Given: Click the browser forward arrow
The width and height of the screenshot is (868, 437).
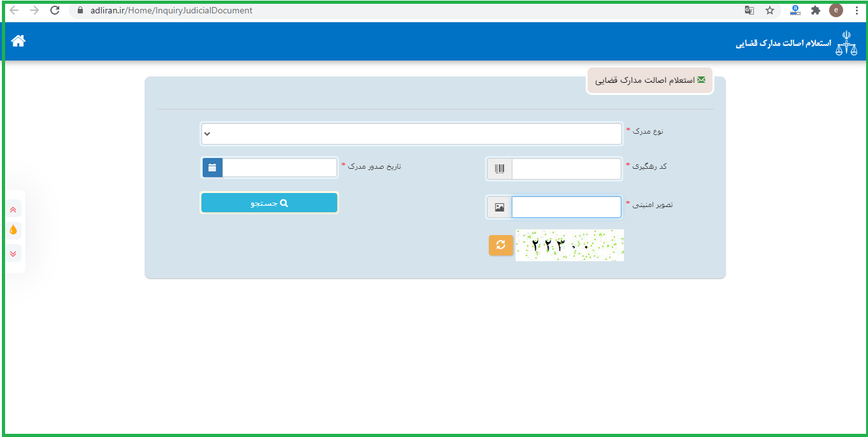Looking at the screenshot, I should (34, 10).
